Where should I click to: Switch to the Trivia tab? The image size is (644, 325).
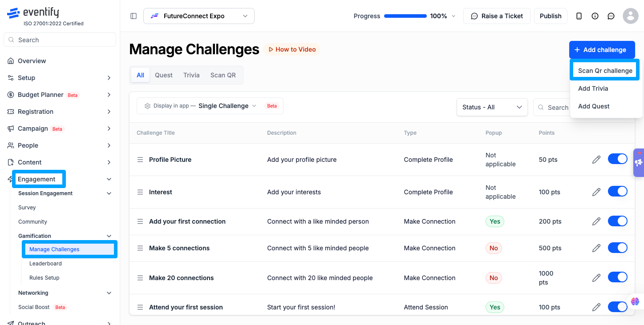coord(191,75)
